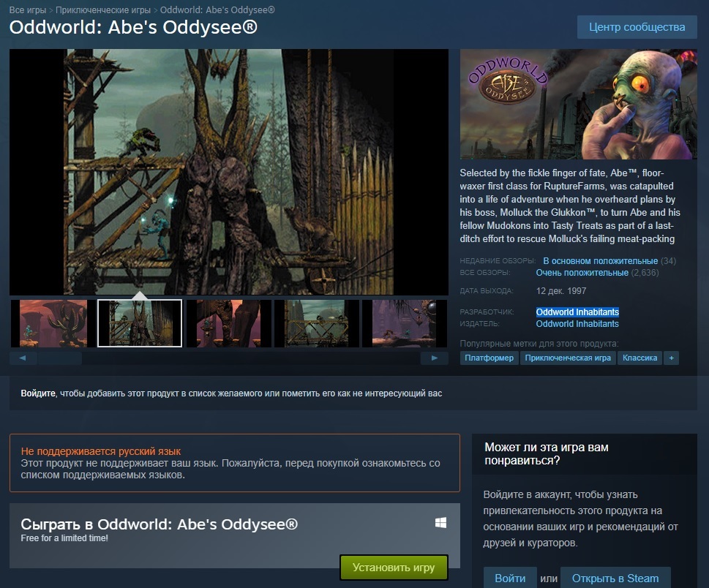Viewport: 709px width, 588px height.
Task: Open the 'Oddworld: Abe's Oddysee®' breadcrumb link
Action: click(x=217, y=10)
